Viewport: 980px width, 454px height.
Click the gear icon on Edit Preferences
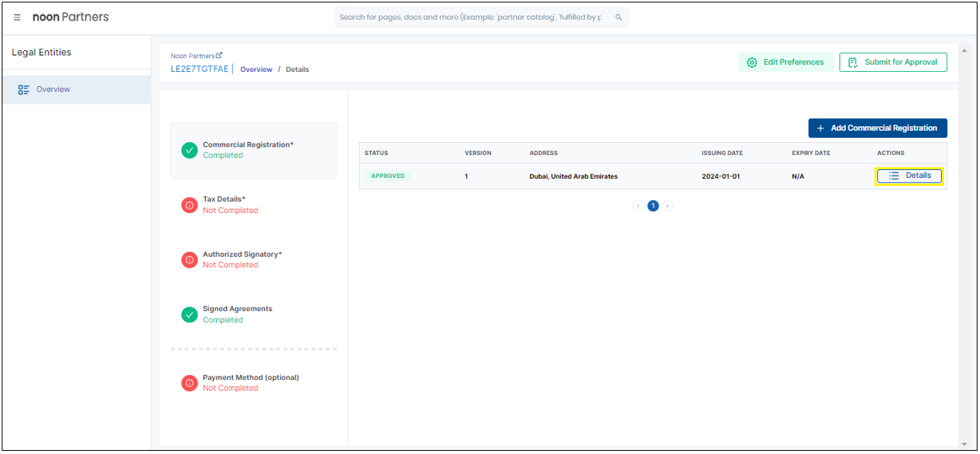[752, 62]
